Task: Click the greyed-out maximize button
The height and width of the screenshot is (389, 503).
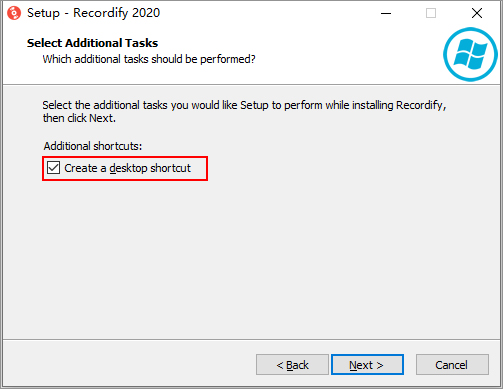Action: (x=431, y=13)
